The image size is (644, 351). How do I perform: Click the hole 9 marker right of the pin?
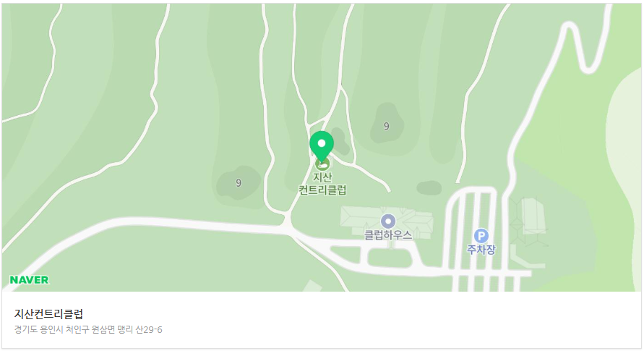386,126
